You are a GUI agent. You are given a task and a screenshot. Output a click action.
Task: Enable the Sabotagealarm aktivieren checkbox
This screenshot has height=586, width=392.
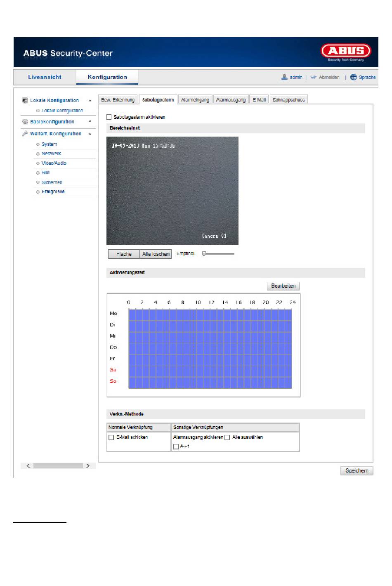click(109, 117)
